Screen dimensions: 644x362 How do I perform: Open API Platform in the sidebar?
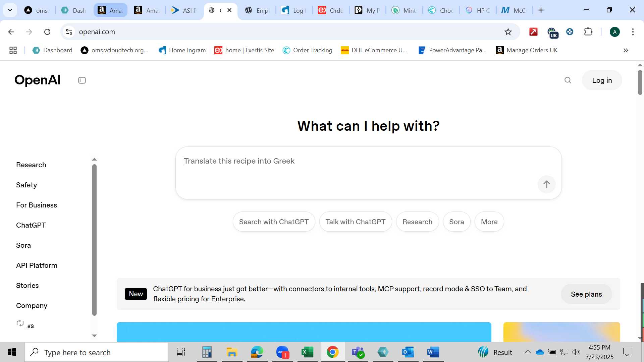pyautogui.click(x=37, y=265)
